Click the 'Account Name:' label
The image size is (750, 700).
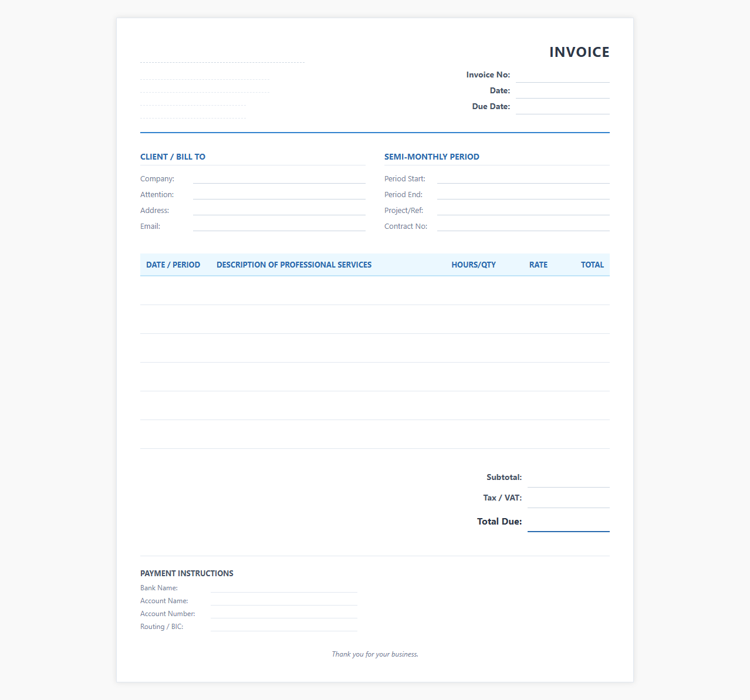tap(164, 601)
